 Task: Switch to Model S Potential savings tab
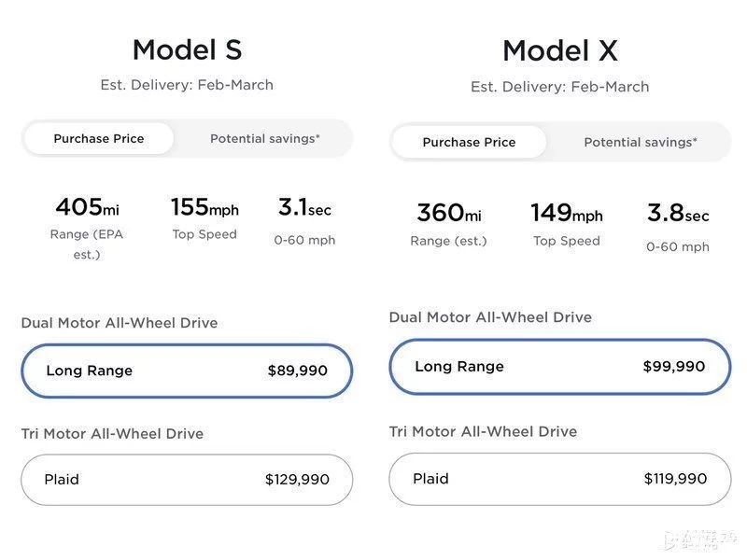coord(264,138)
